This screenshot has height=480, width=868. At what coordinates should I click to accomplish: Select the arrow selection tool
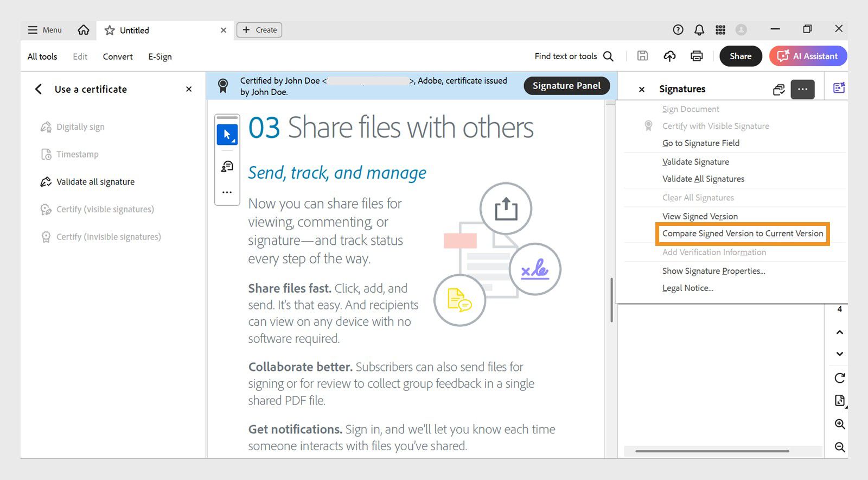click(227, 134)
